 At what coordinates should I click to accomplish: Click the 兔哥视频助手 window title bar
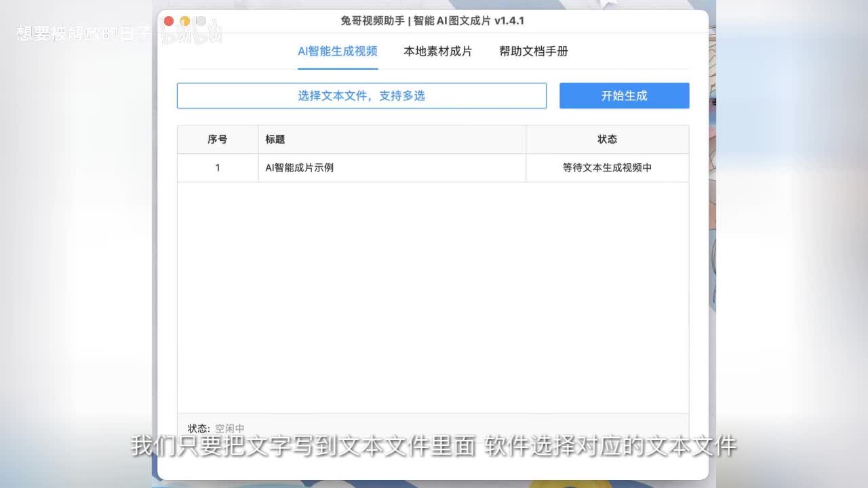[433, 21]
